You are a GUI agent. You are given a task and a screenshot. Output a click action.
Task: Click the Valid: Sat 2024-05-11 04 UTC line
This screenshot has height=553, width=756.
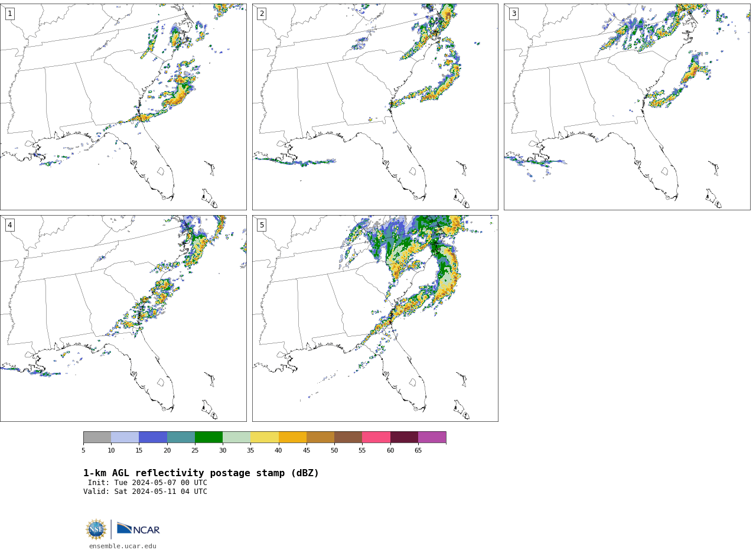[145, 492]
